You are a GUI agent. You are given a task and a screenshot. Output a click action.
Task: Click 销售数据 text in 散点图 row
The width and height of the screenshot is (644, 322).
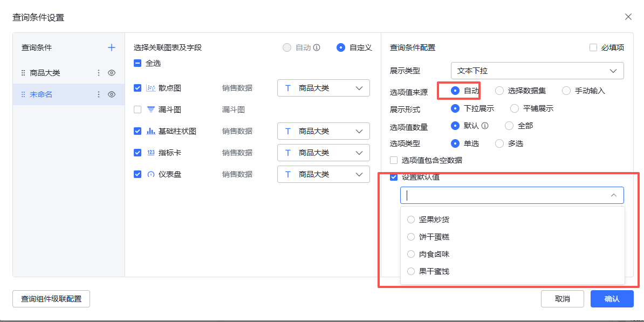(x=237, y=88)
